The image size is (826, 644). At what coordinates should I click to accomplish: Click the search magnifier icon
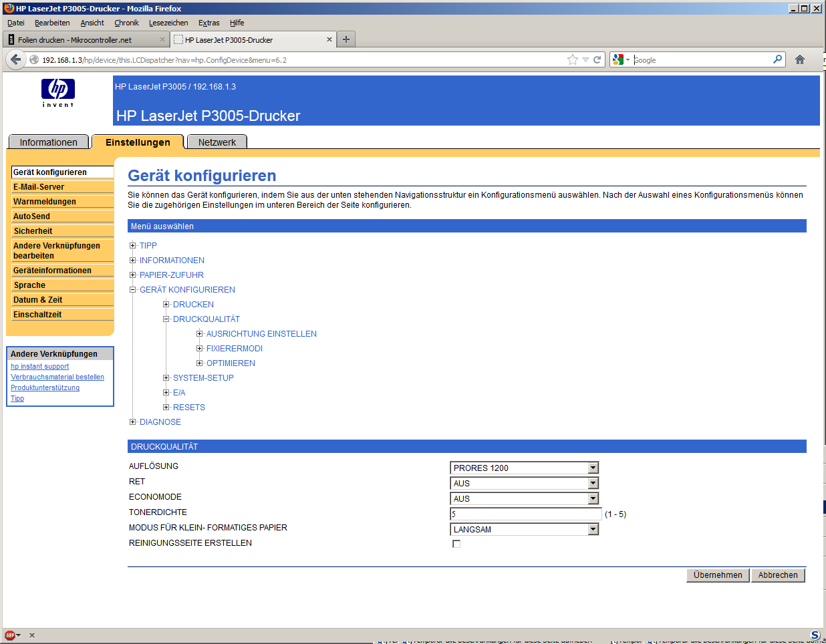point(777,59)
